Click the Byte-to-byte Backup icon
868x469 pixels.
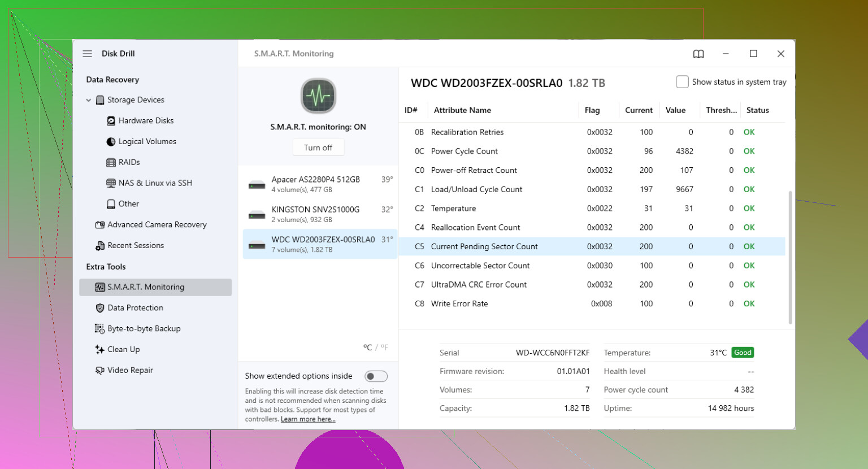pyautogui.click(x=100, y=329)
